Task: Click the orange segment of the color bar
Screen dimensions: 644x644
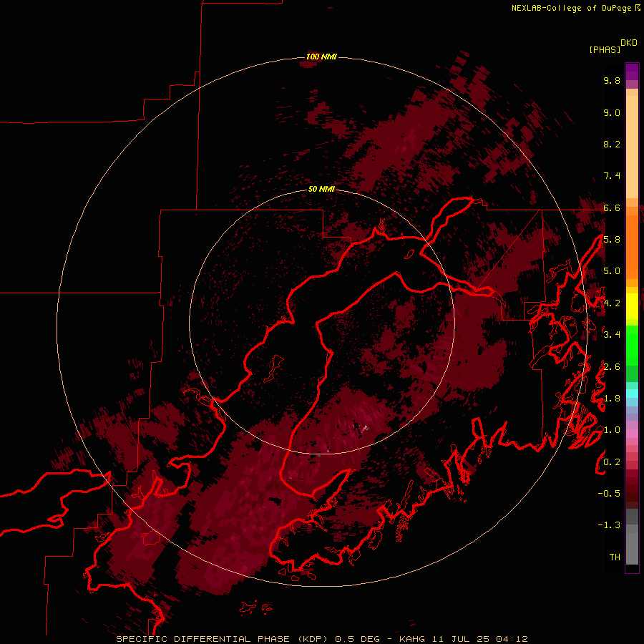Action: tap(632, 248)
